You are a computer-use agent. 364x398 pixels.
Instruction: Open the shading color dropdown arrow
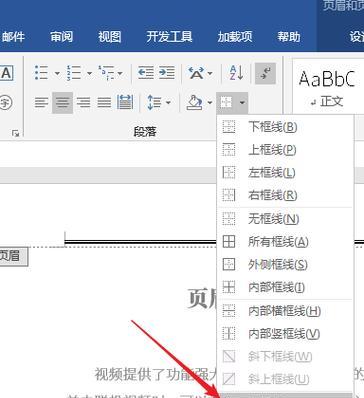point(210,103)
